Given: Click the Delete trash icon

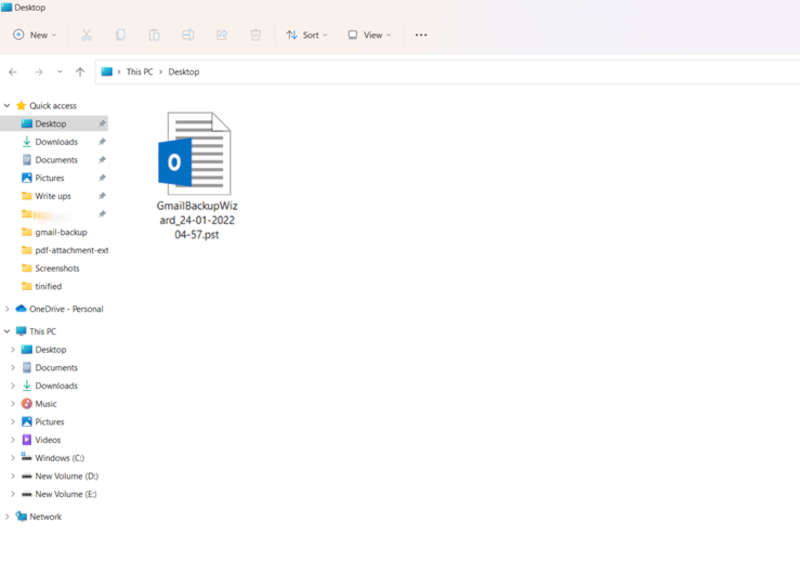Looking at the screenshot, I should pos(256,35).
